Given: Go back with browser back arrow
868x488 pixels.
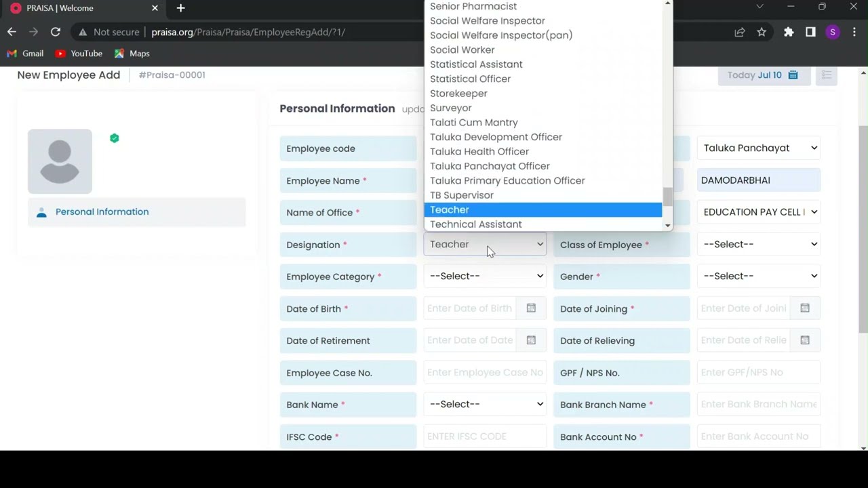Looking at the screenshot, I should point(12,32).
